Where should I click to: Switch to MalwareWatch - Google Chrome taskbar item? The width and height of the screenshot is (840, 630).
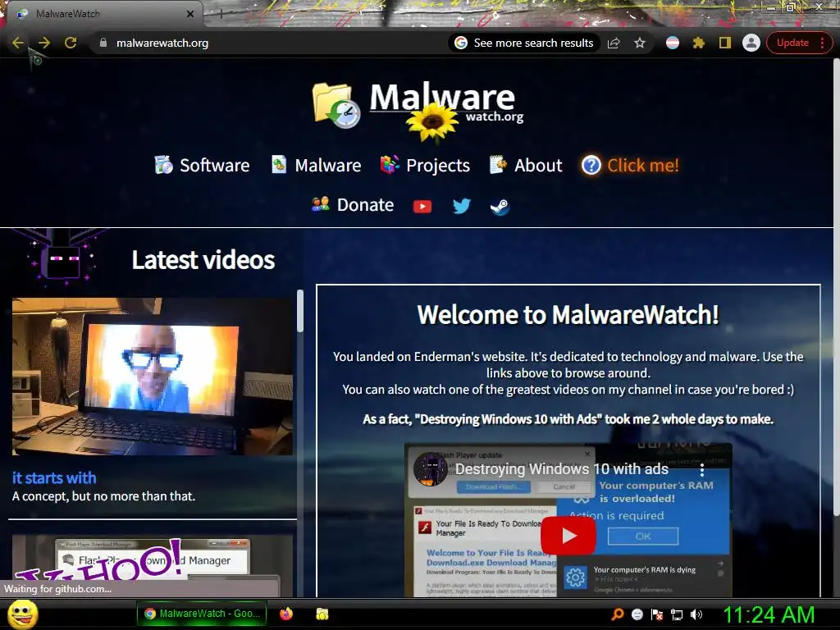(202, 614)
